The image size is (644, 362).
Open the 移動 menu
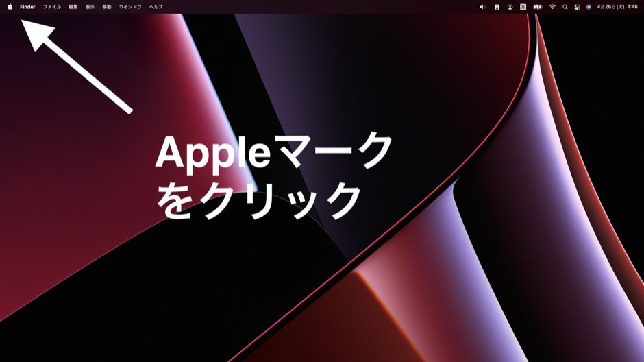click(x=107, y=7)
